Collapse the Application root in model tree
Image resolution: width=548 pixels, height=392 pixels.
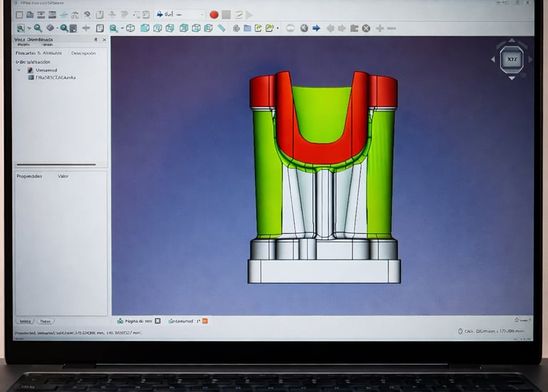[x=17, y=62]
